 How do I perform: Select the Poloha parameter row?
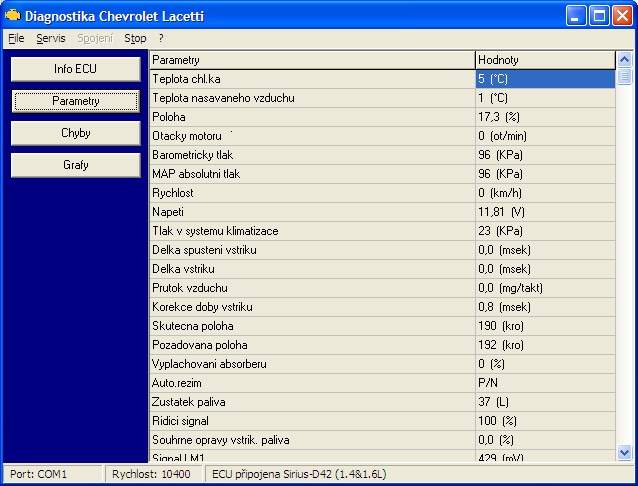point(382,117)
